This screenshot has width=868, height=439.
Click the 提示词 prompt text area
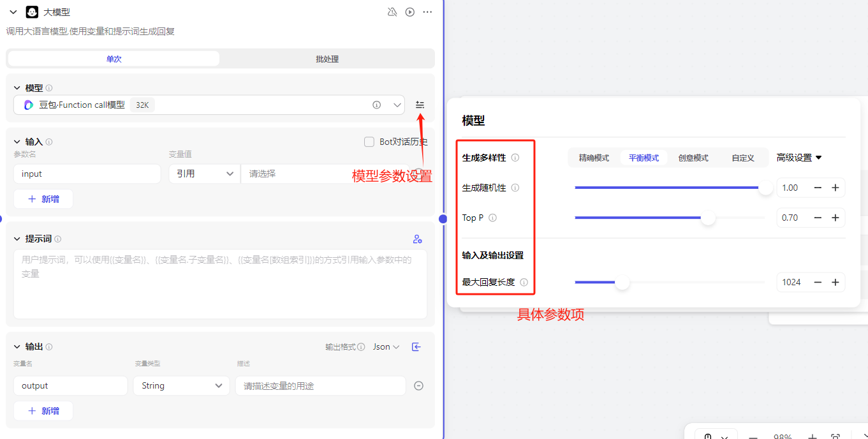tap(220, 284)
